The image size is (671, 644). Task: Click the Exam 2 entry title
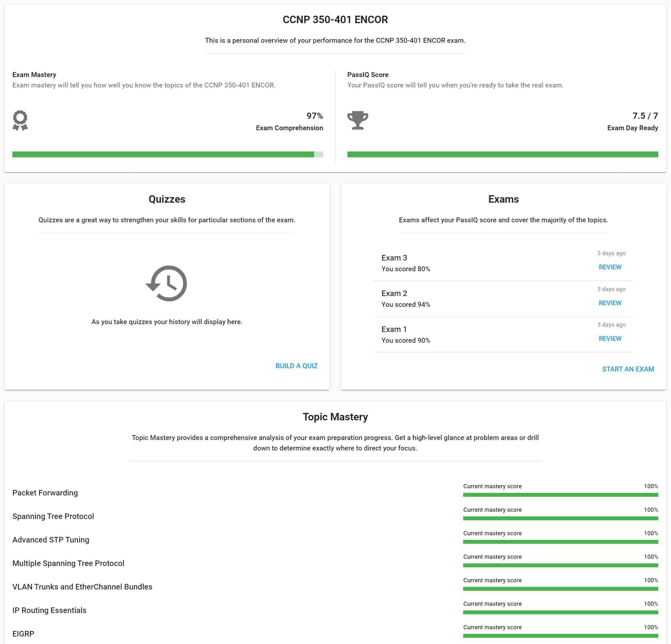394,293
